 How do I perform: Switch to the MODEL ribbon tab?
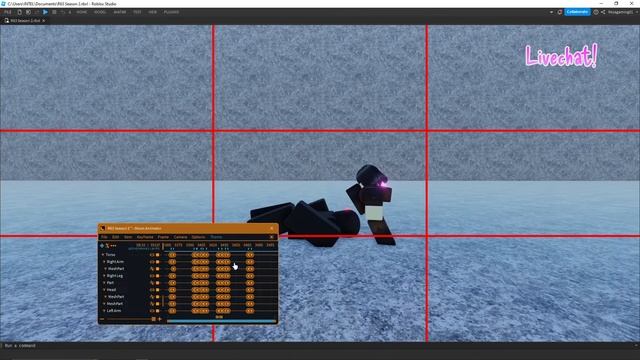[x=100, y=12]
